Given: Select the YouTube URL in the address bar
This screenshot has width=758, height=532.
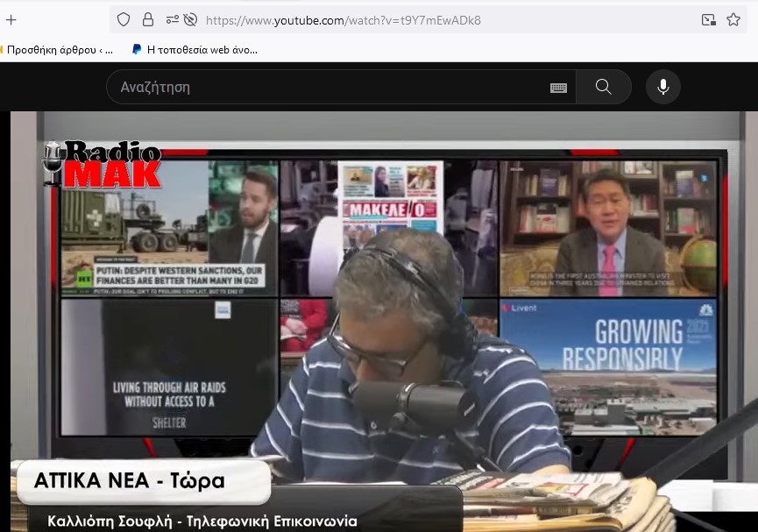Looking at the screenshot, I should coord(344,20).
